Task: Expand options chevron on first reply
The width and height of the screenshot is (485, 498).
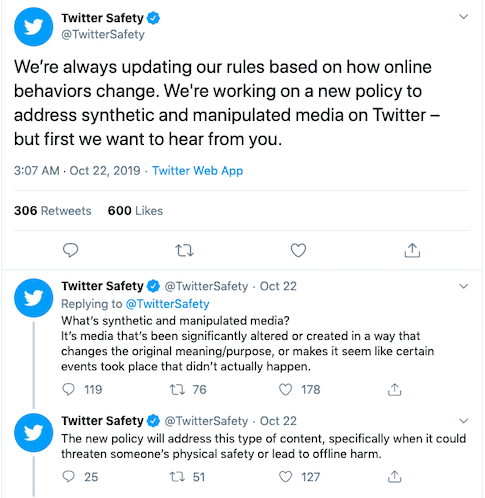Action: [x=464, y=286]
